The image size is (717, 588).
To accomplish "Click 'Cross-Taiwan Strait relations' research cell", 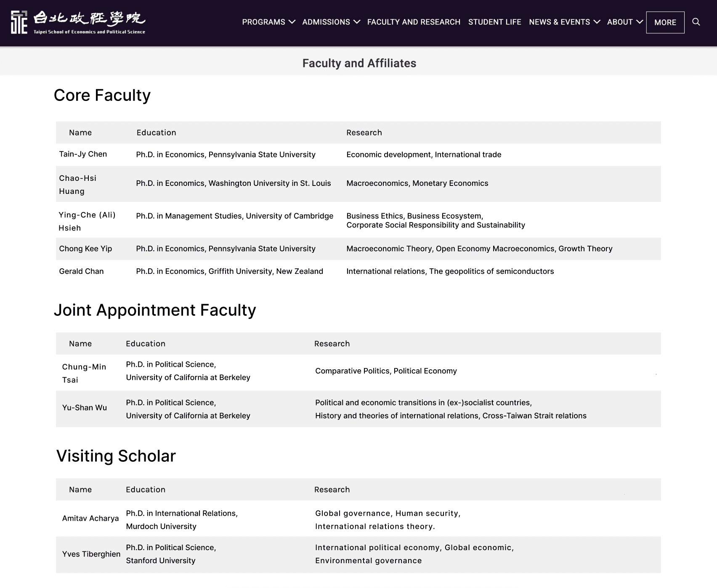I will tap(451, 409).
